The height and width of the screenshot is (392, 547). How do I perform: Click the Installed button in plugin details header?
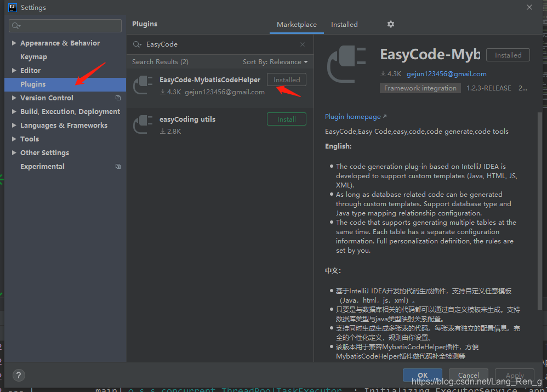coord(508,55)
